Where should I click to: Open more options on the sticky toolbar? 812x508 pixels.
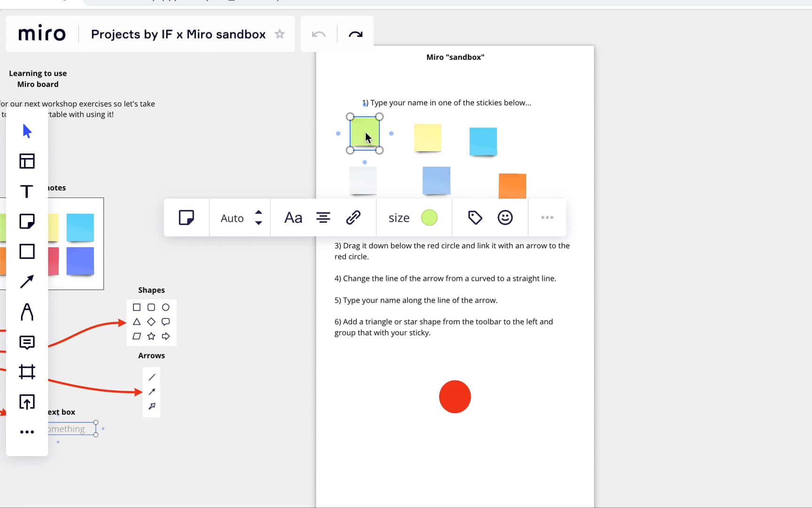point(547,217)
